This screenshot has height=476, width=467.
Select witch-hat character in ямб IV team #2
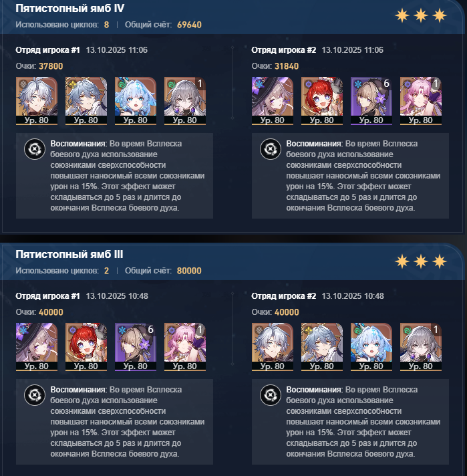[273, 101]
